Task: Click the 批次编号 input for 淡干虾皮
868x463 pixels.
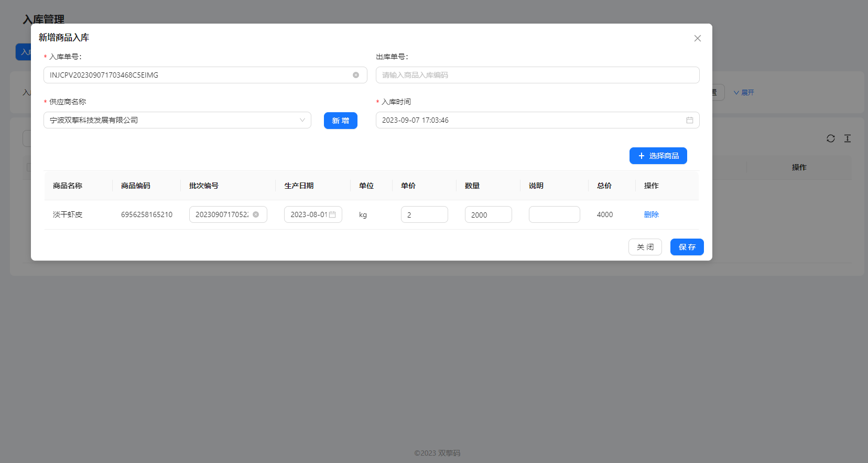Action: coord(228,214)
